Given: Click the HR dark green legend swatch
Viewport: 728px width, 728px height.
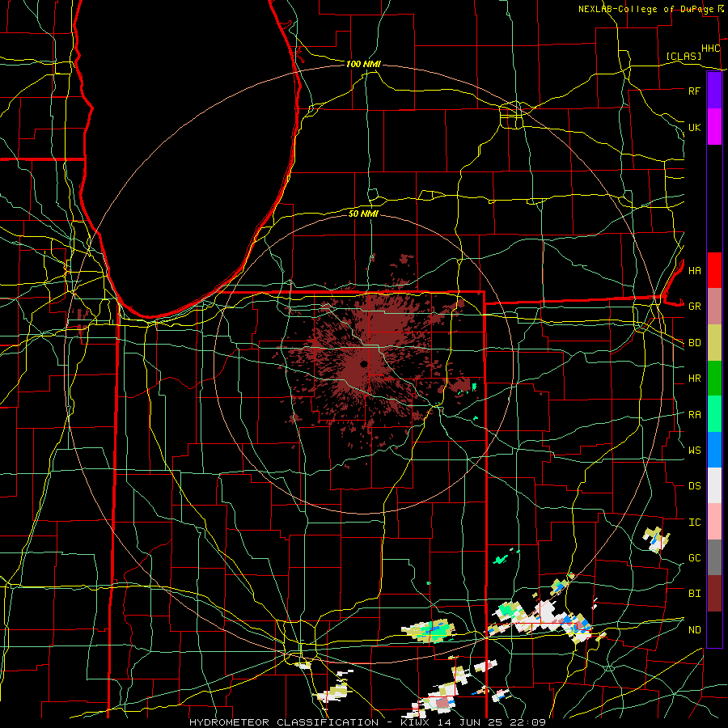Looking at the screenshot, I should pos(714,379).
